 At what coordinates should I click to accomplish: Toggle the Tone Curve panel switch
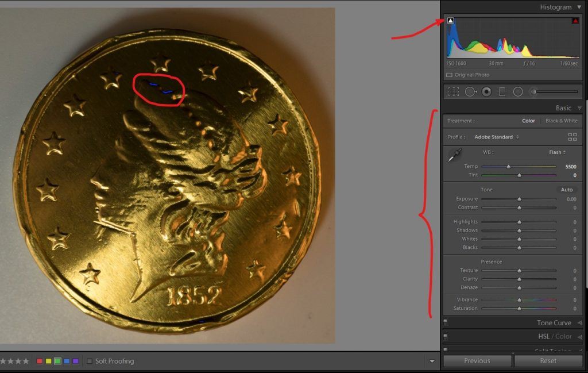[x=445, y=323]
